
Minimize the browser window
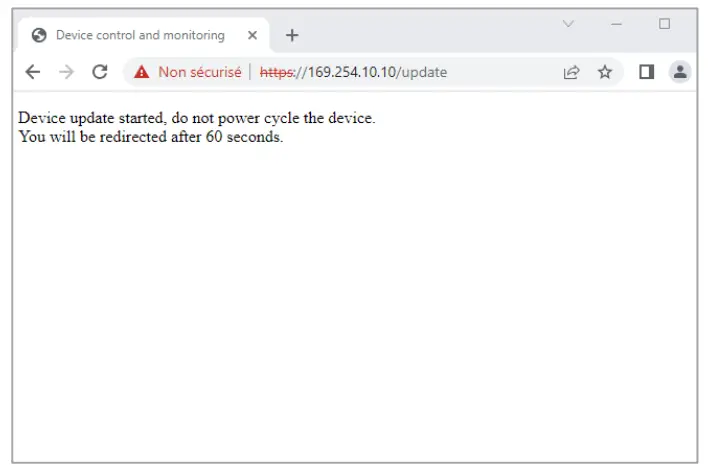pos(617,24)
